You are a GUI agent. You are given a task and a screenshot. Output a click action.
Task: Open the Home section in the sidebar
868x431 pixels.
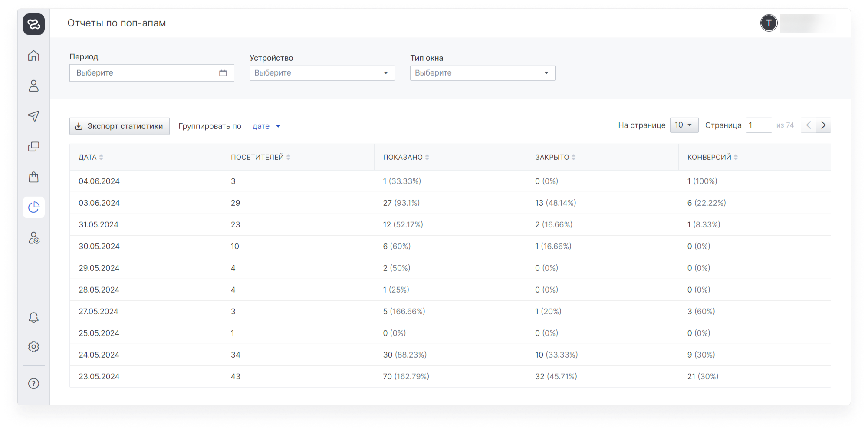pos(34,56)
